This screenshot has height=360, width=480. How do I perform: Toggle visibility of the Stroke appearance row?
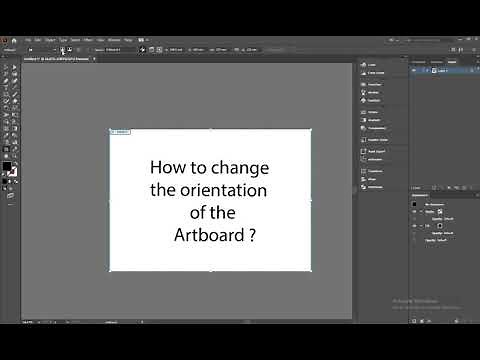tap(414, 212)
